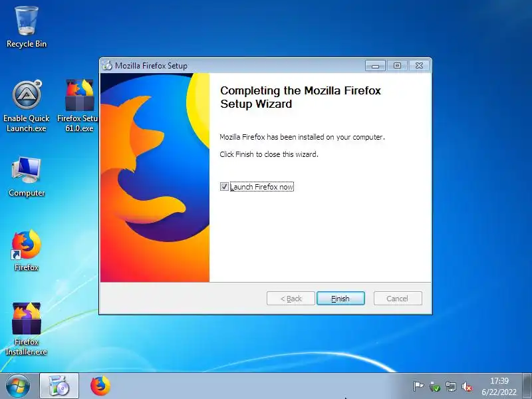This screenshot has height=399, width=532.
Task: Click the Finish button
Action: click(340, 298)
